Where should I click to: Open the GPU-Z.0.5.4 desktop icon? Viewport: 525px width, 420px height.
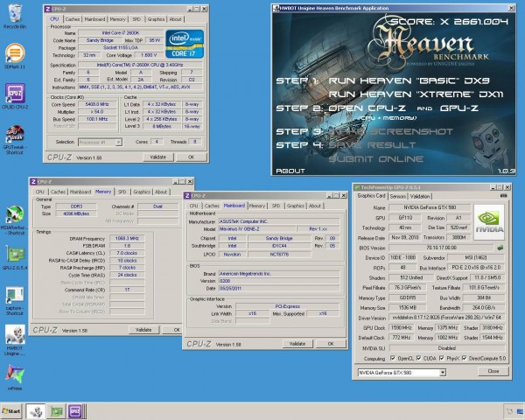point(15,257)
